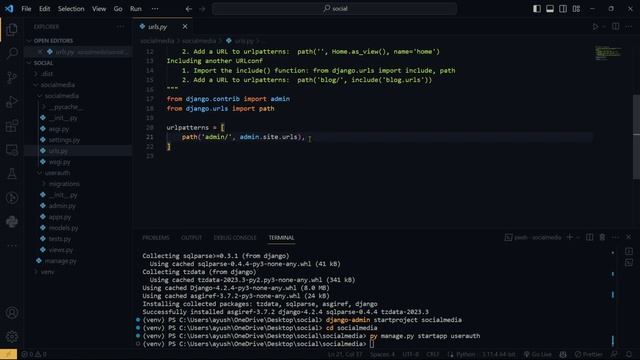Image resolution: width=640 pixels, height=360 pixels.
Task: Click Prettier in the status bar
Action: (x=588, y=354)
